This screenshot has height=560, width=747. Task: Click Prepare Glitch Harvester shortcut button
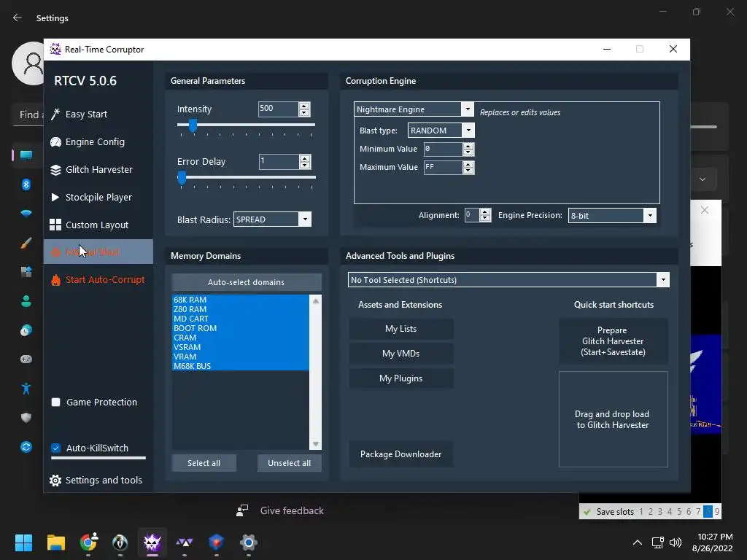[613, 341]
